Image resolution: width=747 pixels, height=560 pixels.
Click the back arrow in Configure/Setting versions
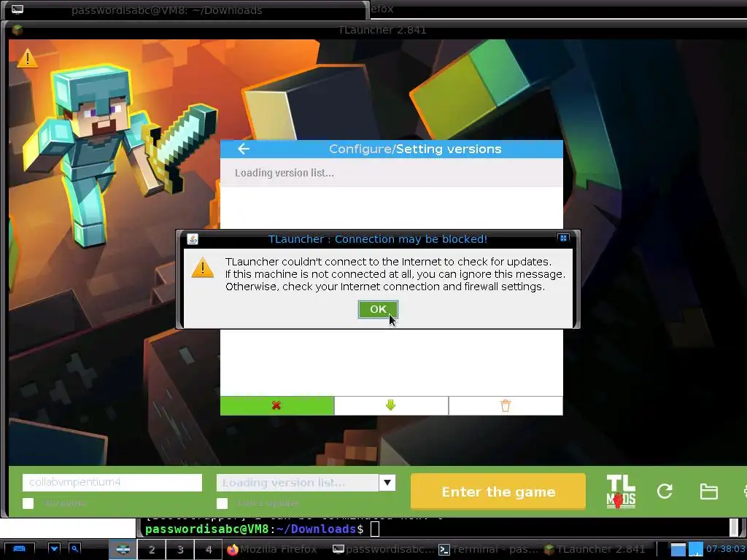[x=244, y=149]
